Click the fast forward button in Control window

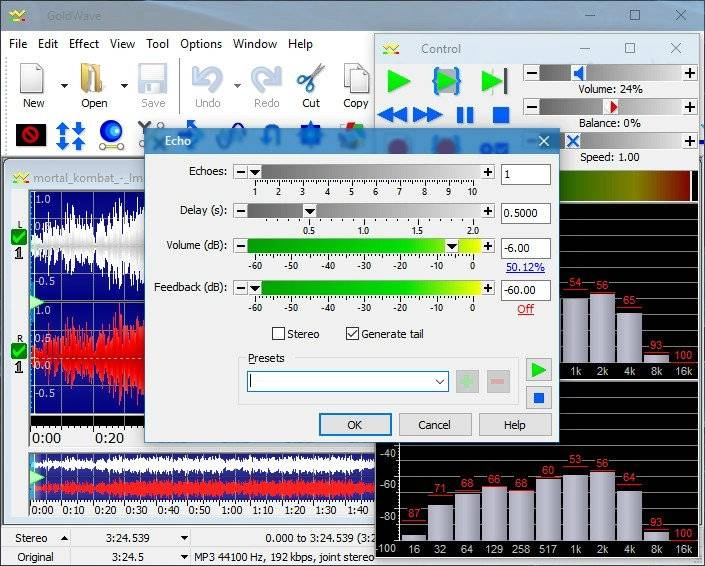click(x=427, y=115)
